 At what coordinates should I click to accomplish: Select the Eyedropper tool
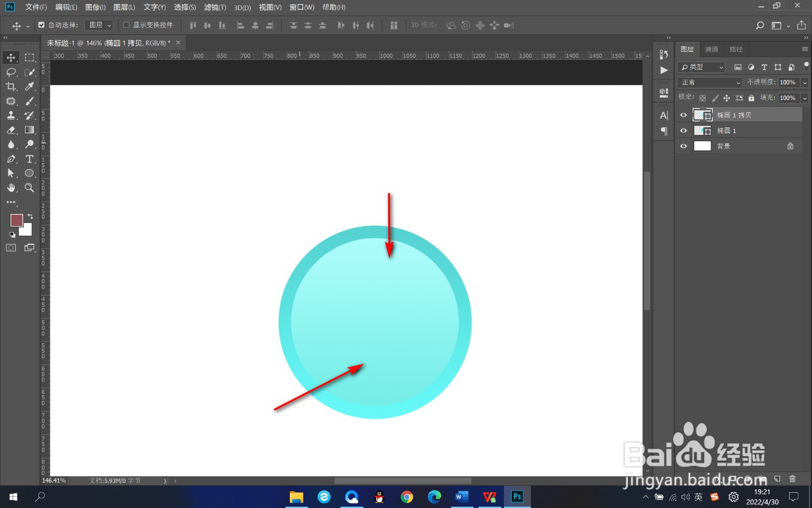(x=29, y=86)
